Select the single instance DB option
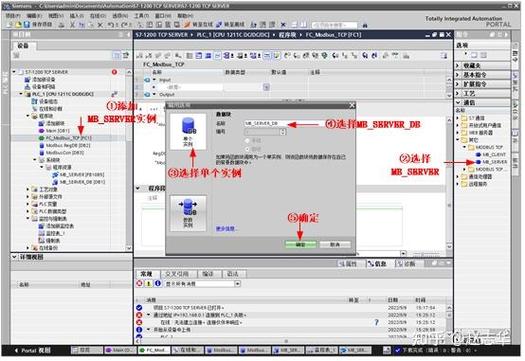 188,132
